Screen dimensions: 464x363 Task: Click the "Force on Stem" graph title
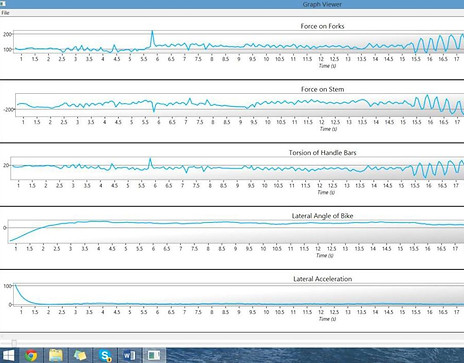(x=322, y=89)
